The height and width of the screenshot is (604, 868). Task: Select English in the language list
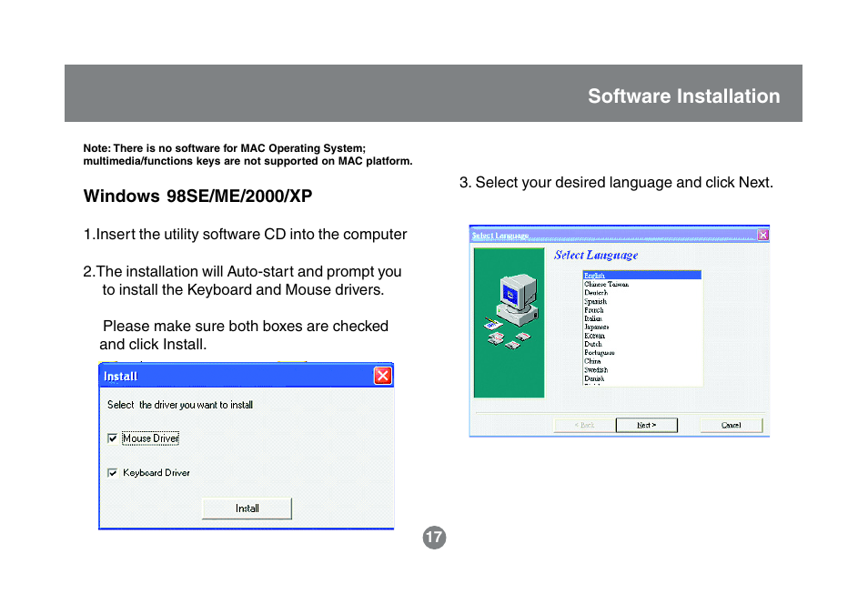642,275
